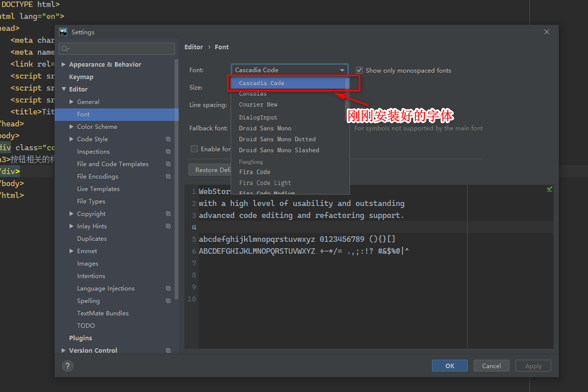Expand the Emmet settings node

click(x=71, y=251)
